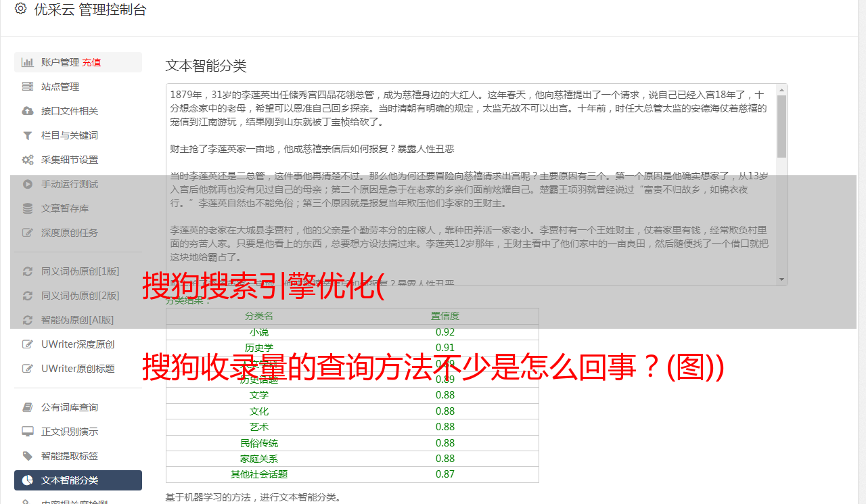This screenshot has width=866, height=504.
Task: Click the 文本智能分类 page heading
Action: pos(206,66)
